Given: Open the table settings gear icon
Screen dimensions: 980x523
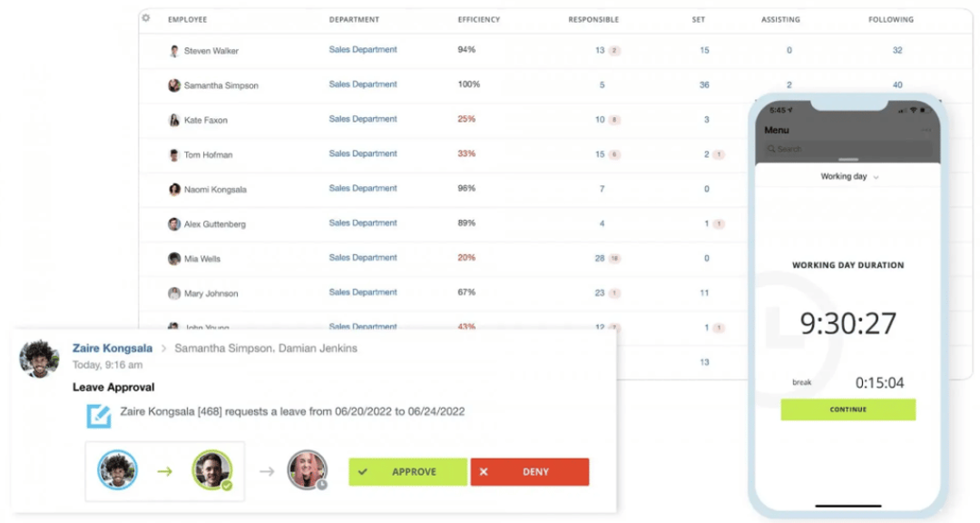Looking at the screenshot, I should click(145, 18).
